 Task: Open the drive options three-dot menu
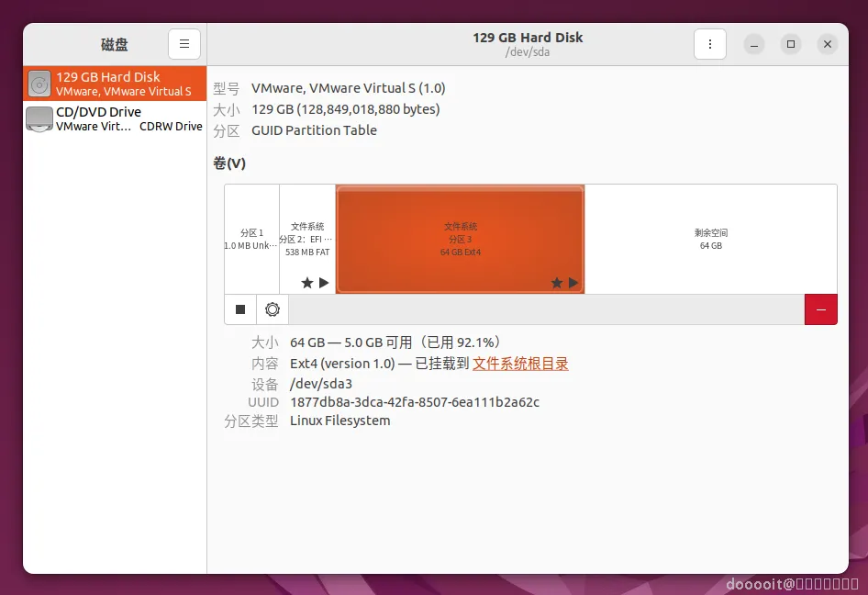709,44
